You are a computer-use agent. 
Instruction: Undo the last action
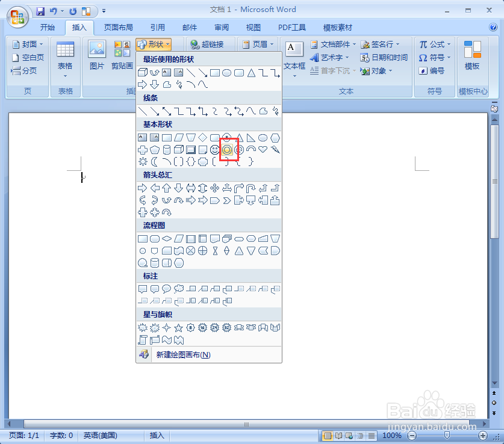coord(53,11)
